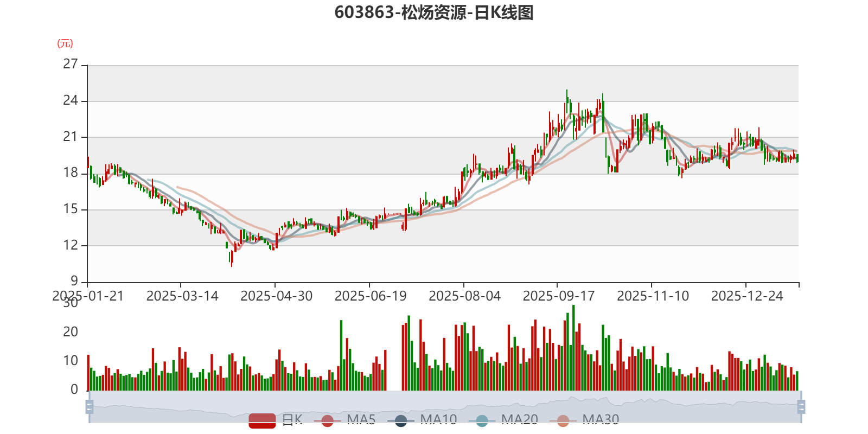Image resolution: width=868 pixels, height=434 pixels.
Task: Click the x-axis date label 2025-11-10
Action: tap(653, 296)
